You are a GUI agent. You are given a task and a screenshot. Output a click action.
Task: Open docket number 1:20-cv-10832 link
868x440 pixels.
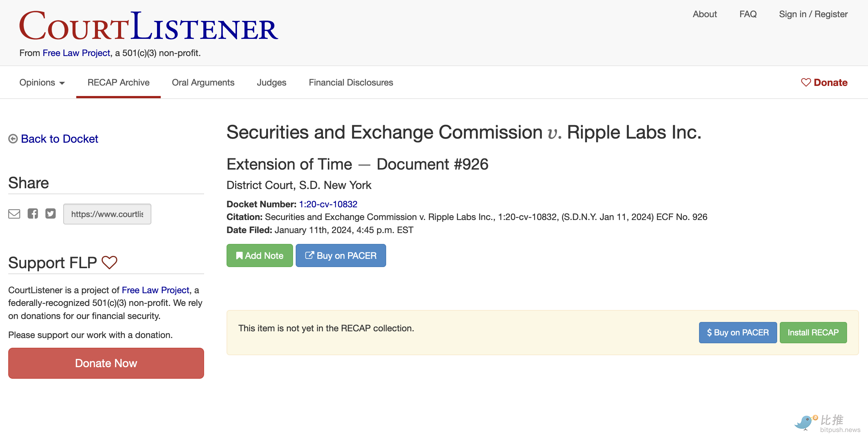[x=328, y=204]
